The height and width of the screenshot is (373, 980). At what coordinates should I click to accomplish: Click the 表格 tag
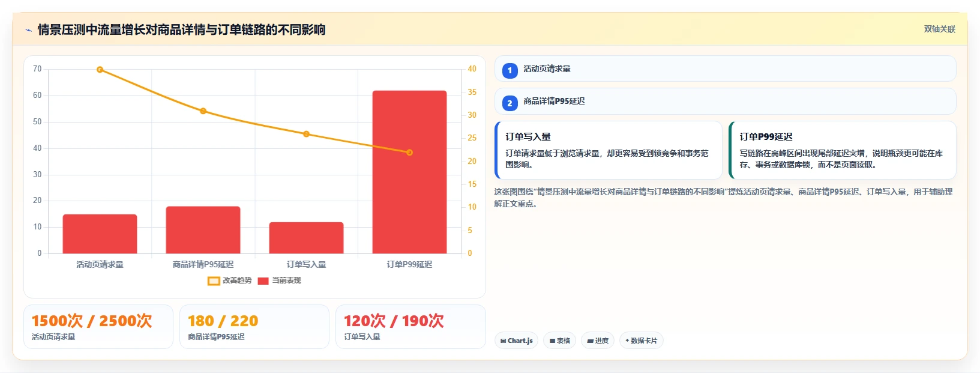[x=559, y=341]
